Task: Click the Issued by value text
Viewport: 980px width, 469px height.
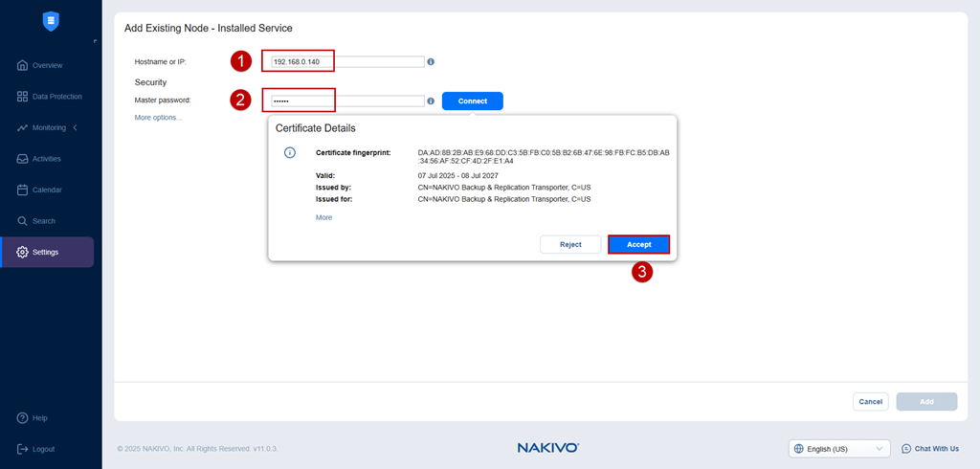Action: click(503, 187)
